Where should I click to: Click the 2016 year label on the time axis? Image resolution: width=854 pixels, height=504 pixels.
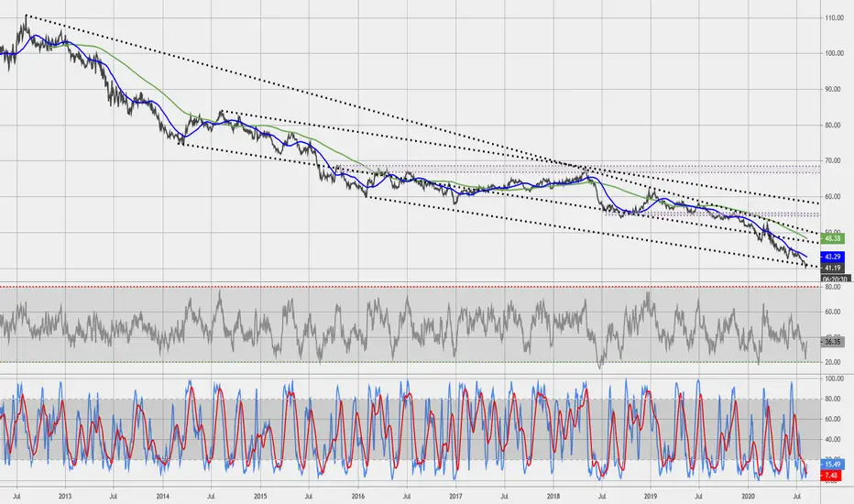point(358,497)
